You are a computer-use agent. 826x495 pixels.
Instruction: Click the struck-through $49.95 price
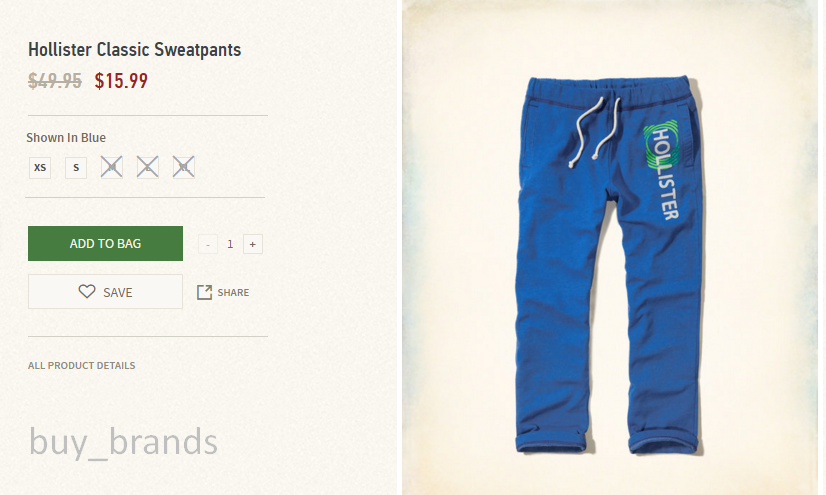click(x=55, y=81)
